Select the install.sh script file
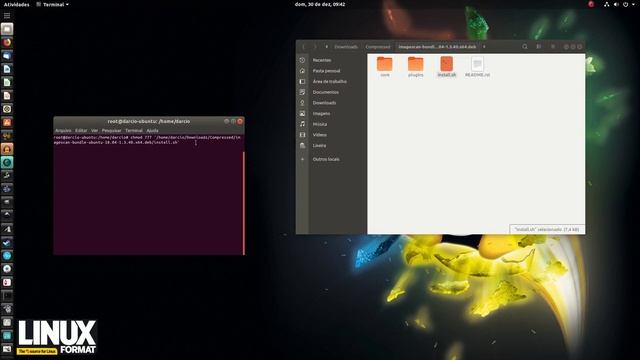This screenshot has width=640, height=360. [447, 67]
